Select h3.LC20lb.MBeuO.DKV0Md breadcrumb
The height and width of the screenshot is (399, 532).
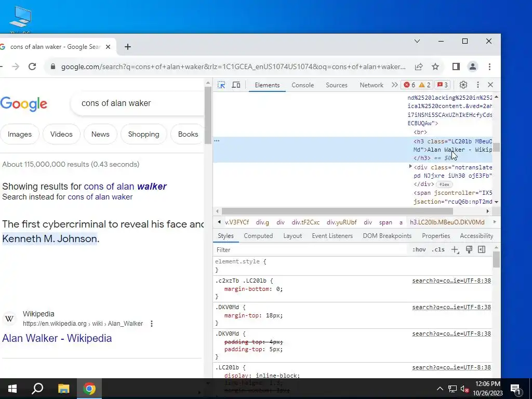(x=447, y=222)
